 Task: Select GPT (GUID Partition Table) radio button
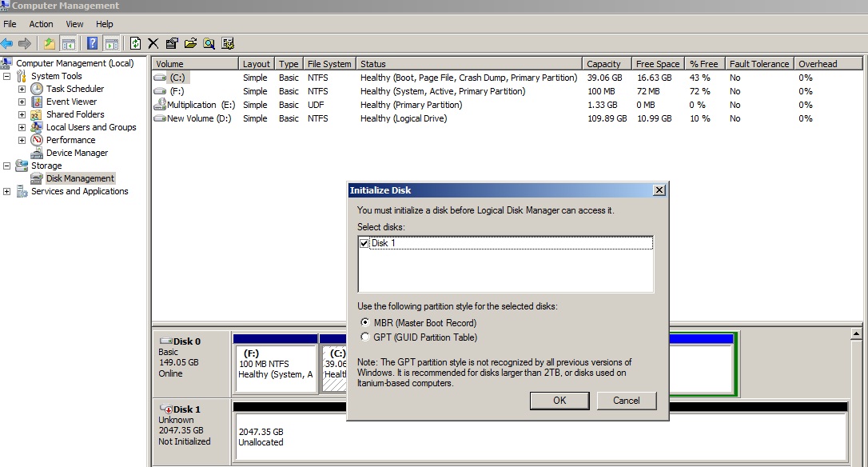point(364,337)
